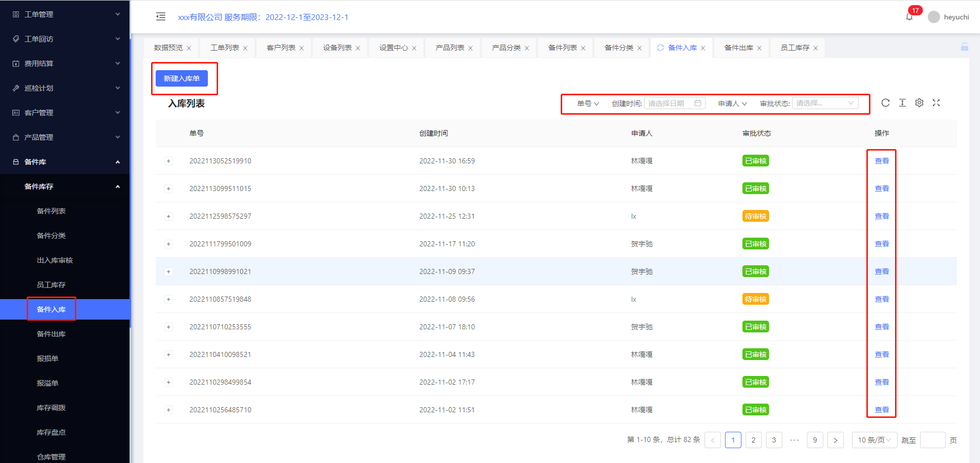This screenshot has width=980, height=463.
Task: Click company service period header text
Action: pos(263,17)
